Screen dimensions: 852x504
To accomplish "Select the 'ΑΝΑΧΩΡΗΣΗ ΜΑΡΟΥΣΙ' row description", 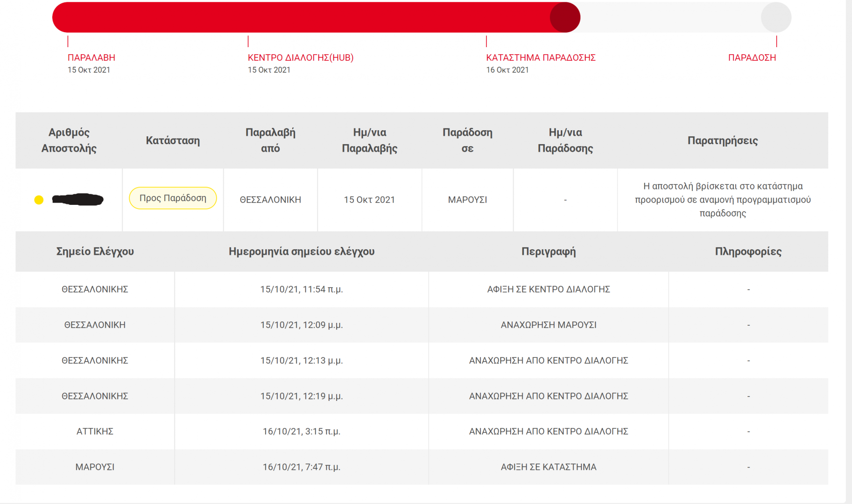I will pyautogui.click(x=549, y=325).
